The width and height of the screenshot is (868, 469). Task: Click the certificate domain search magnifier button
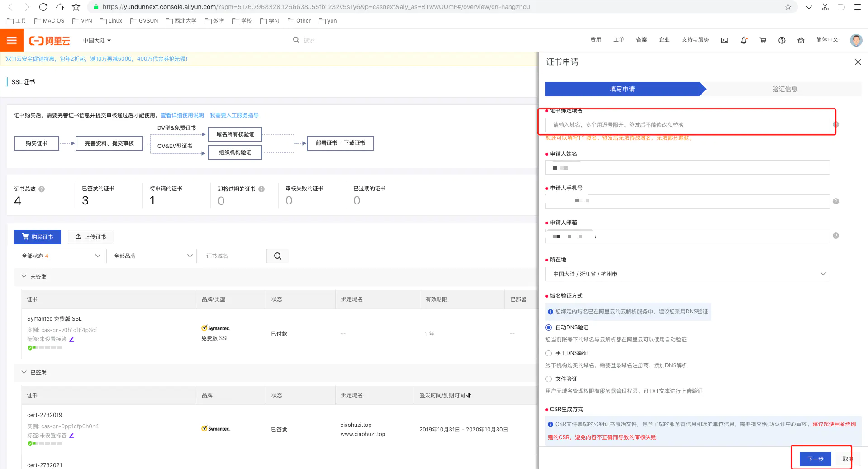point(278,256)
